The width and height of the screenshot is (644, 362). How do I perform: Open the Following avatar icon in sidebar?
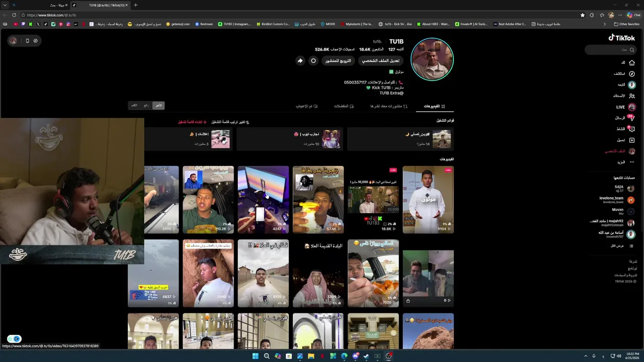click(x=632, y=85)
